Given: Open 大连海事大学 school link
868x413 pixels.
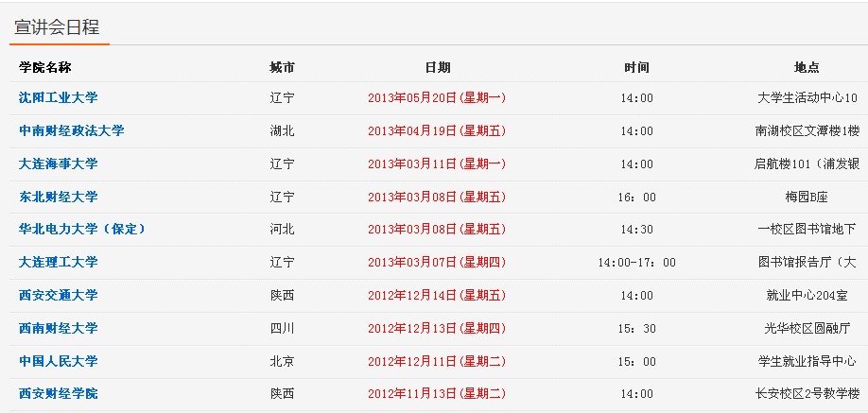Looking at the screenshot, I should pyautogui.click(x=59, y=163).
